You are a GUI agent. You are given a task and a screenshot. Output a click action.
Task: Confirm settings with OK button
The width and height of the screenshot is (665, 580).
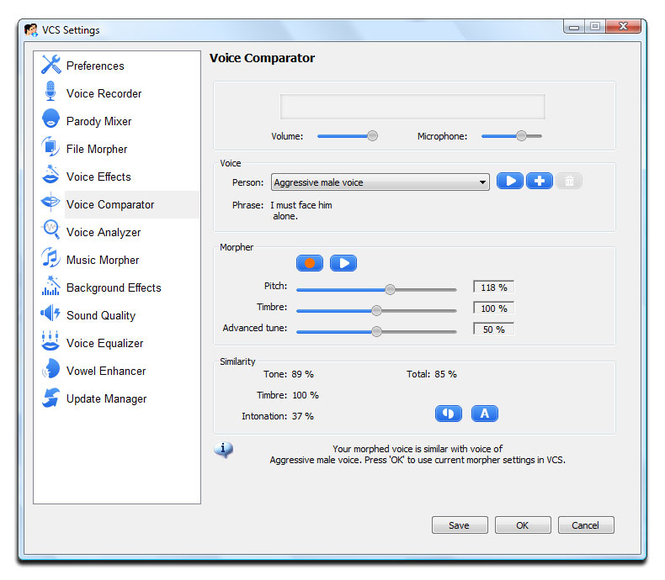click(523, 525)
